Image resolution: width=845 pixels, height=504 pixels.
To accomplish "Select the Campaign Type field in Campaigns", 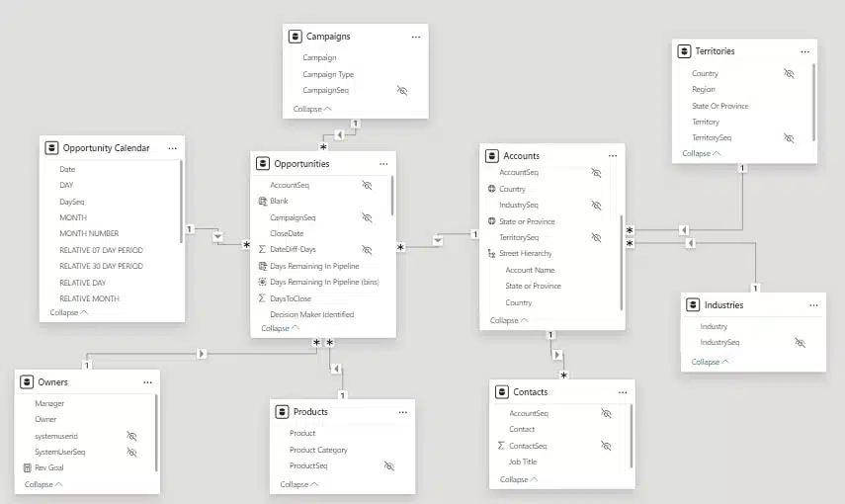I will [328, 74].
